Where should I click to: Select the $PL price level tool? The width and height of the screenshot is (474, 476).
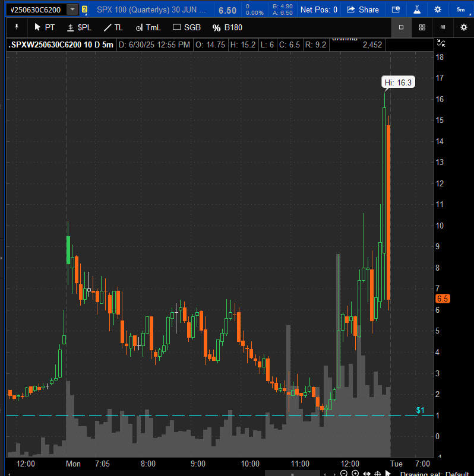pos(79,27)
